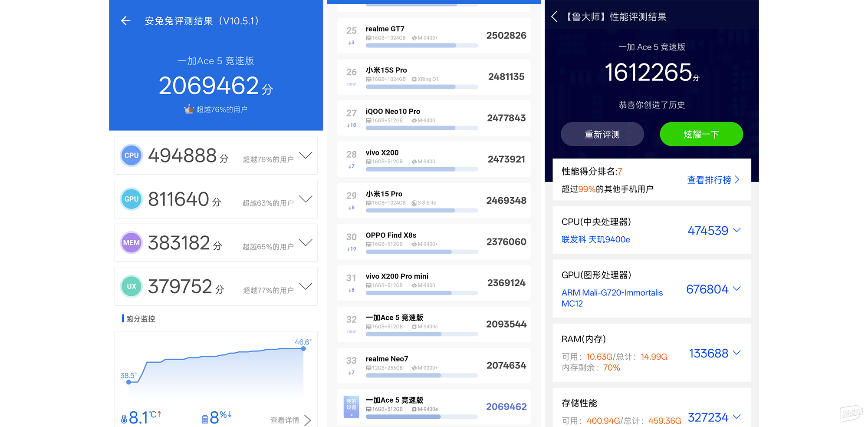The image size is (868, 427).
Task: Open the 联发科 天玑9400e processor link
Action: 595,239
